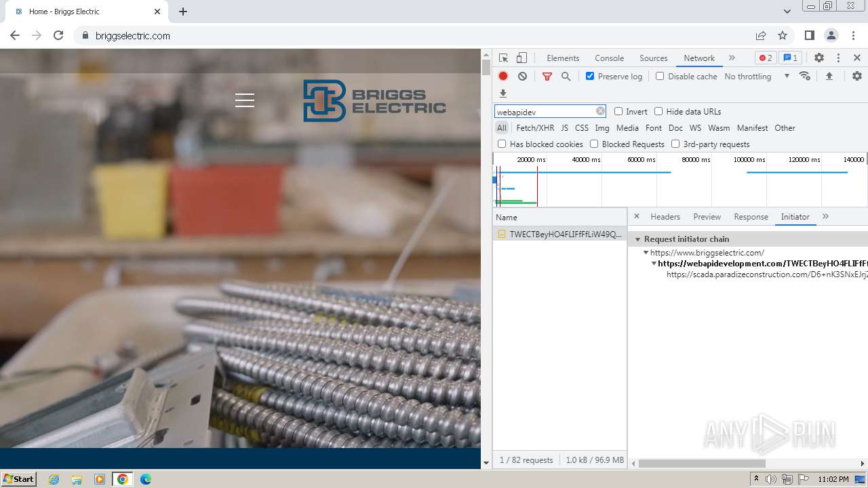
Task: Go back in browser history
Action: [15, 35]
